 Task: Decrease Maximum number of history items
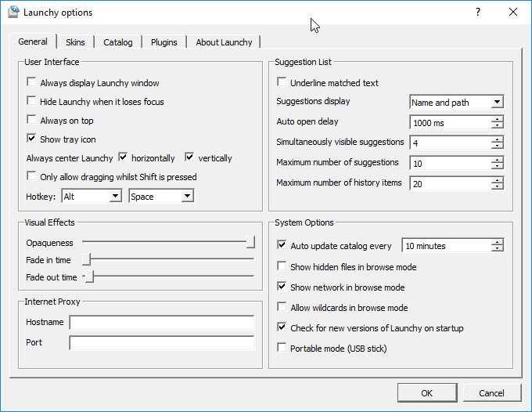pyautogui.click(x=498, y=186)
